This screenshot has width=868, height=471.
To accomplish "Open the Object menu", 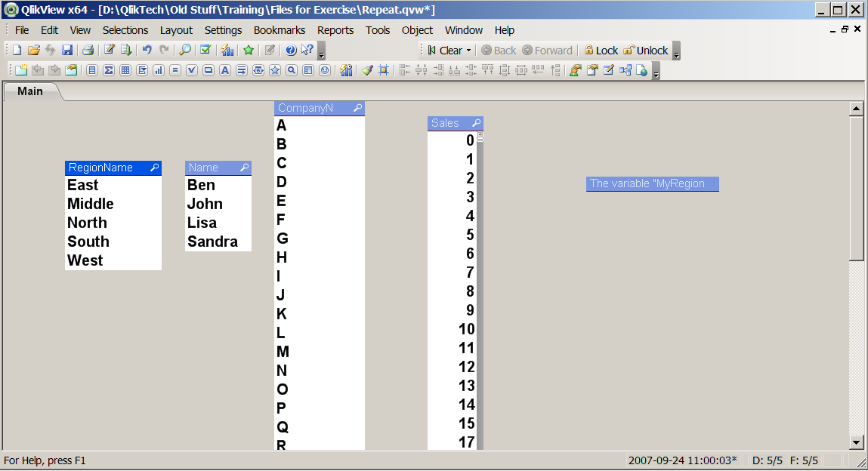I will [418, 30].
